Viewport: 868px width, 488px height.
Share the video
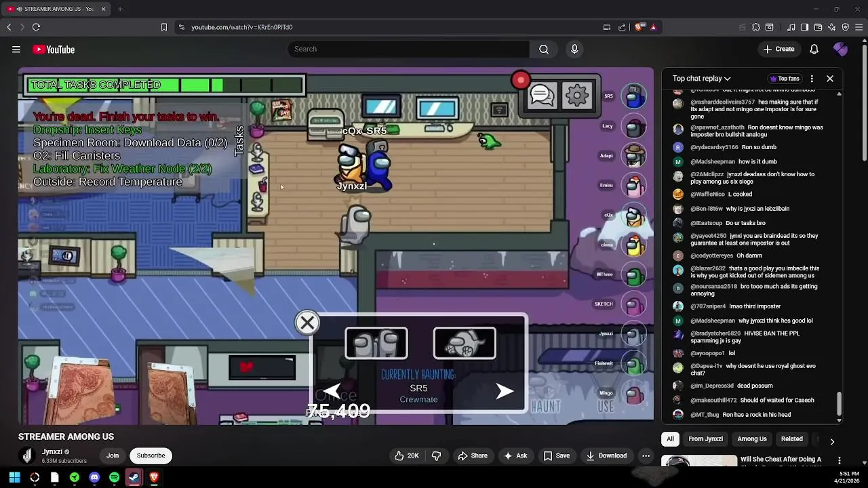pos(472,455)
